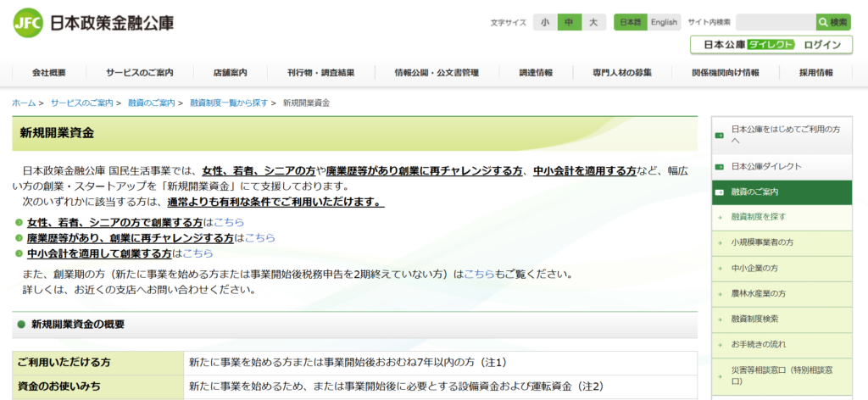The width and height of the screenshot is (868, 400).
Task: Open the 調達情報 menu
Action: point(536,73)
